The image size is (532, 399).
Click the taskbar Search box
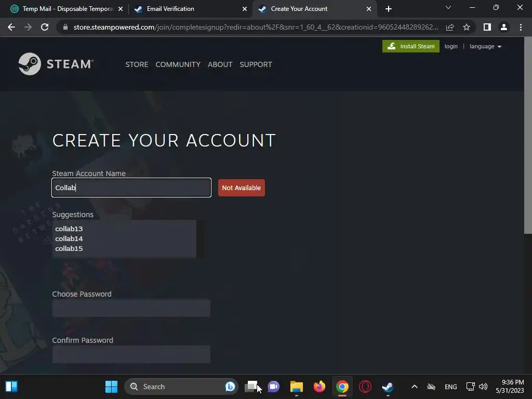pyautogui.click(x=181, y=387)
